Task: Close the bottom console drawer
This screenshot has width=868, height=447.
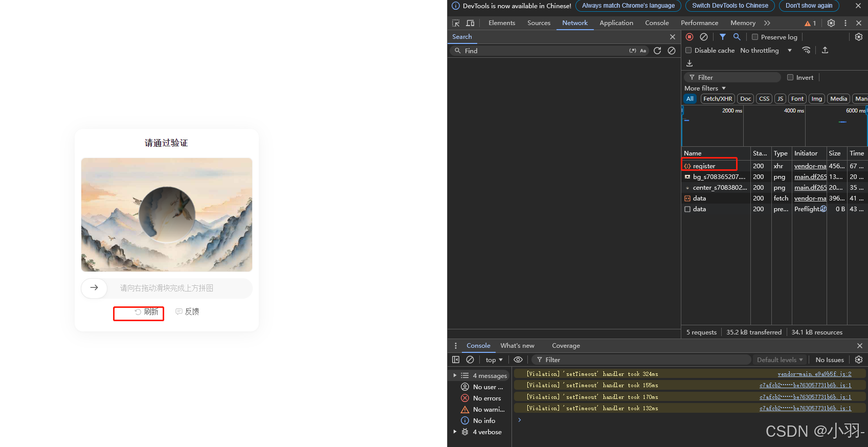Action: tap(860, 346)
